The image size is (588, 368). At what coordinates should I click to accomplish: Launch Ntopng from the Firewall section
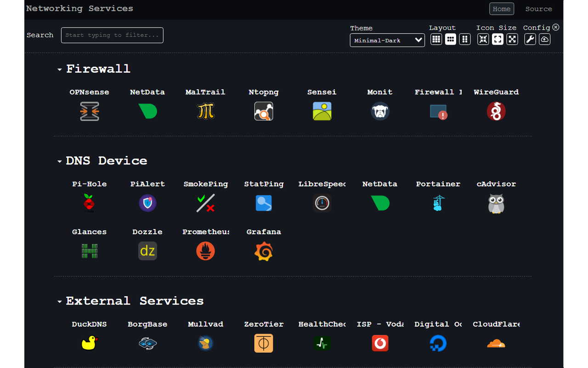pos(264,111)
